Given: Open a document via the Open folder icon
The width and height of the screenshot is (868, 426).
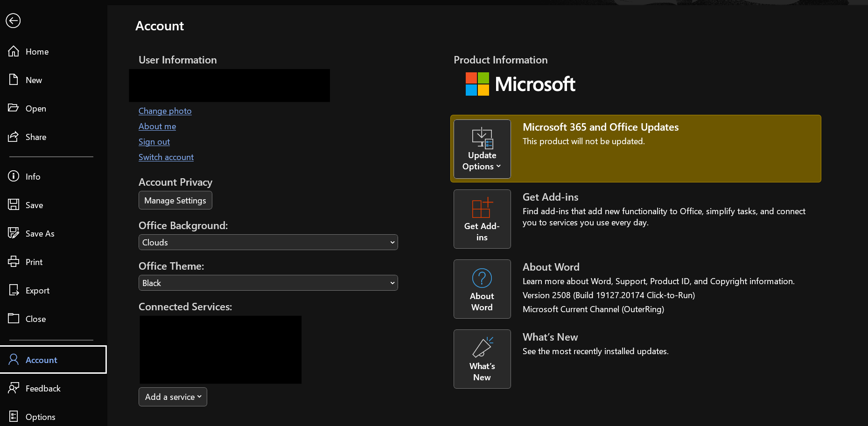Looking at the screenshot, I should click(14, 108).
